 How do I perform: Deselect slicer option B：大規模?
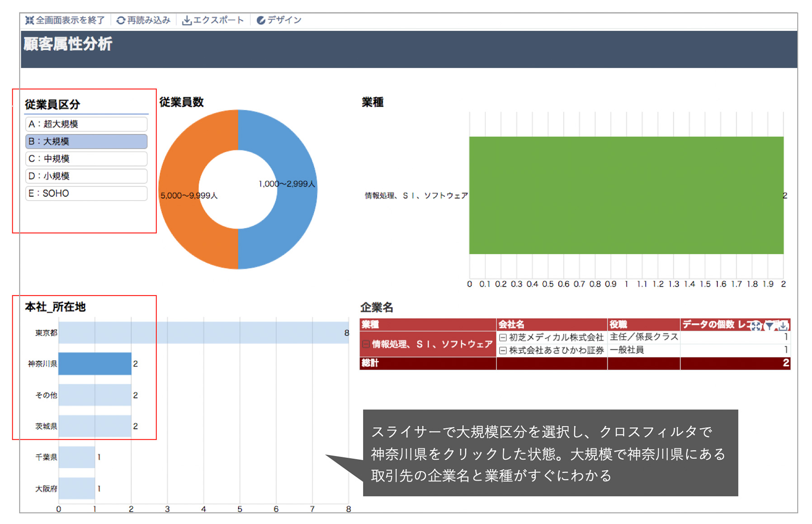tap(86, 141)
